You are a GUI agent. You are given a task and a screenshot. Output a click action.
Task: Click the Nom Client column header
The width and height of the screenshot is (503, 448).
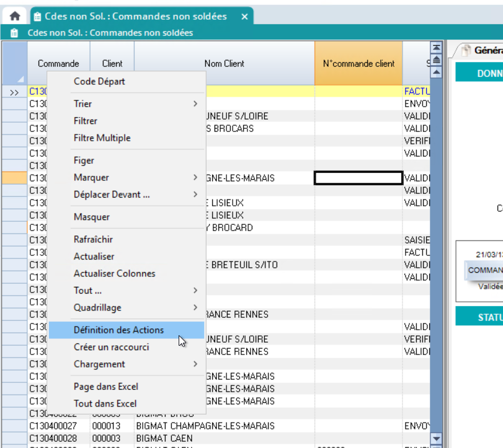[x=224, y=63]
